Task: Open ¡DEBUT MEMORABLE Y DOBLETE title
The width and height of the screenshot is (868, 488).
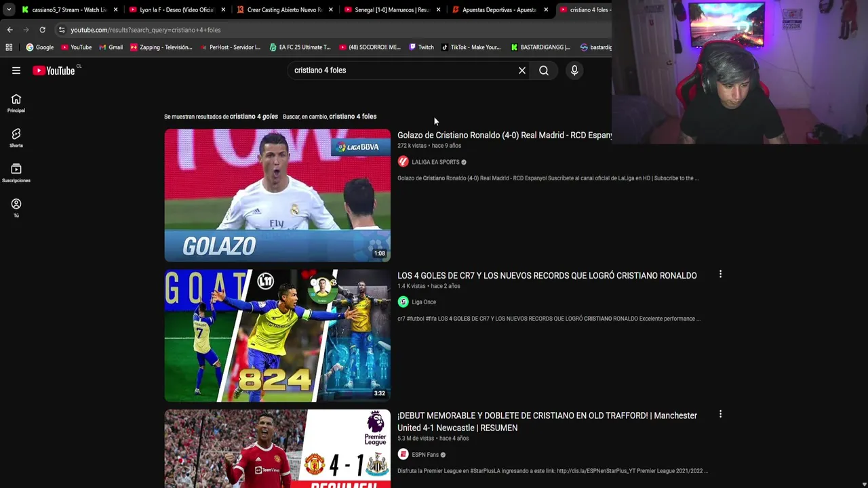Action: point(547,422)
